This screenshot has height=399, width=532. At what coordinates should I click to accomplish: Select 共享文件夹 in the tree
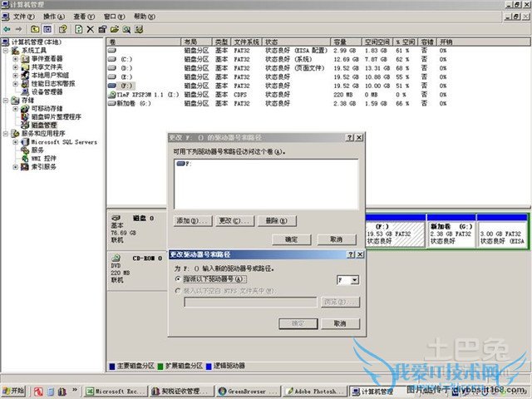pos(47,66)
